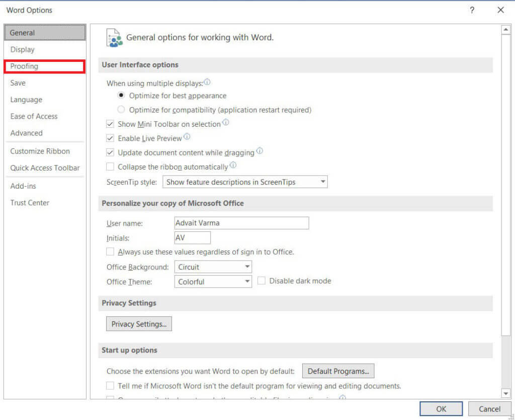Click the scrollbar up arrow
The image size is (515, 420).
(506, 30)
